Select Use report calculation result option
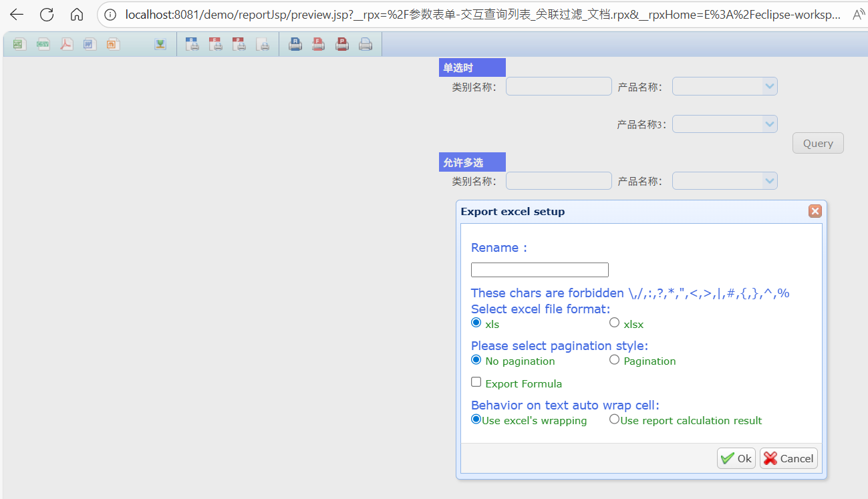868x499 pixels. click(614, 420)
